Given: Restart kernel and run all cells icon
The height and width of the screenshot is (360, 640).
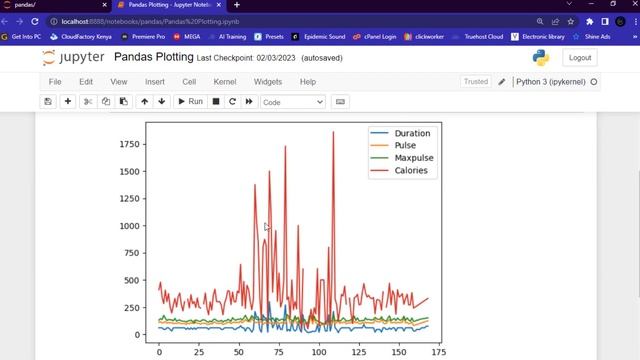Looking at the screenshot, I should coord(249,102).
